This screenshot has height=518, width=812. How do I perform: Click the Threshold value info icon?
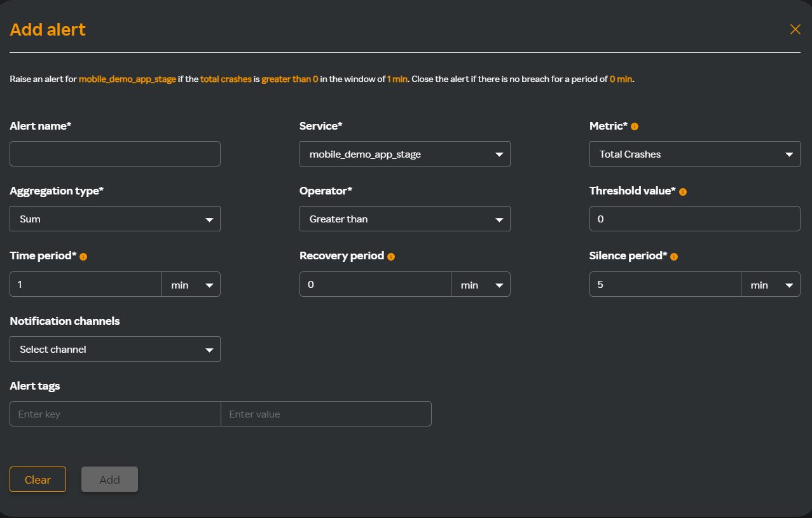click(683, 191)
